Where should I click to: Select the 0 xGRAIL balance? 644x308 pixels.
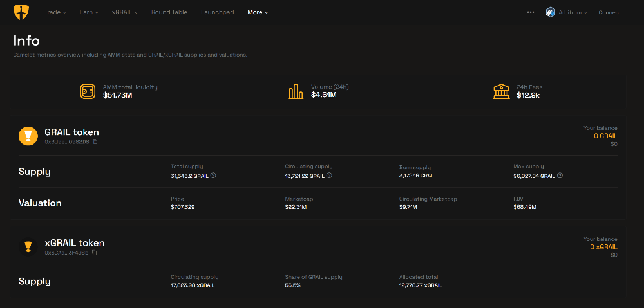pyautogui.click(x=603, y=246)
